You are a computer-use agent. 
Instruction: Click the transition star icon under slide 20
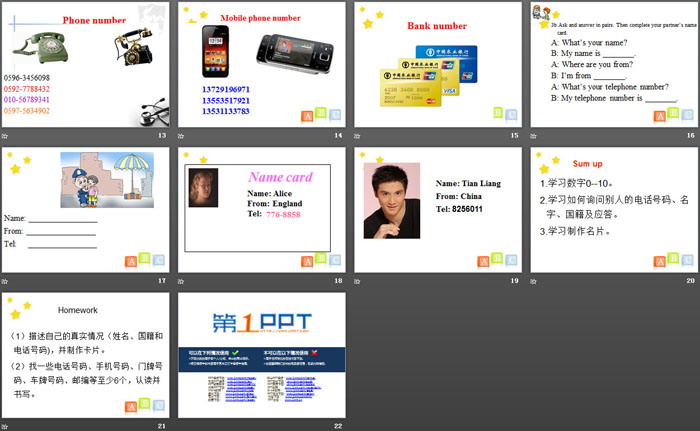point(533,281)
